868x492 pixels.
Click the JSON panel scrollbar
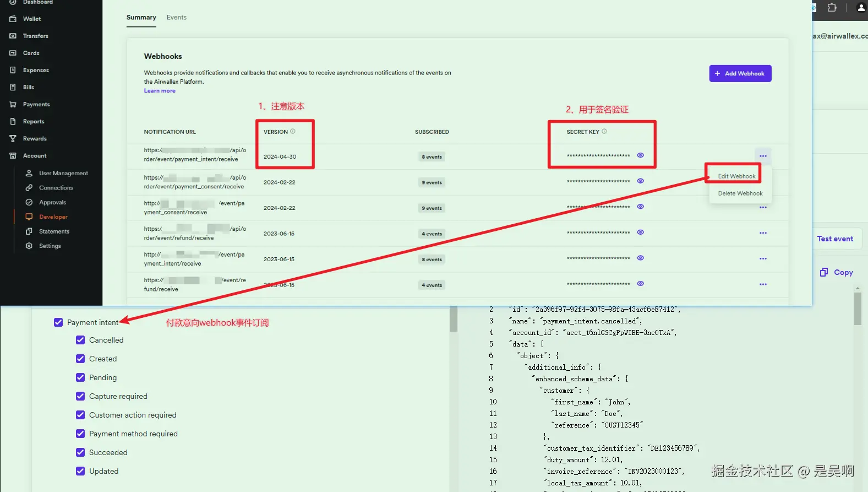click(x=858, y=309)
